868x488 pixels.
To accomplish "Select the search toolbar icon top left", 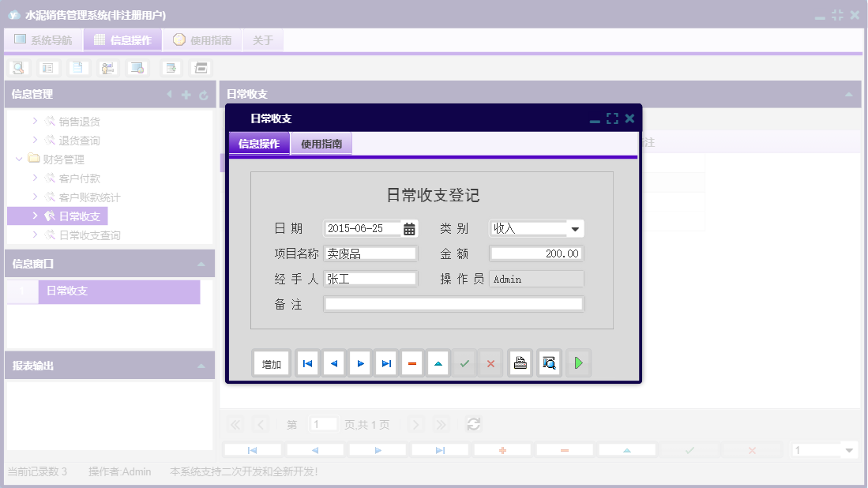I will click(17, 68).
